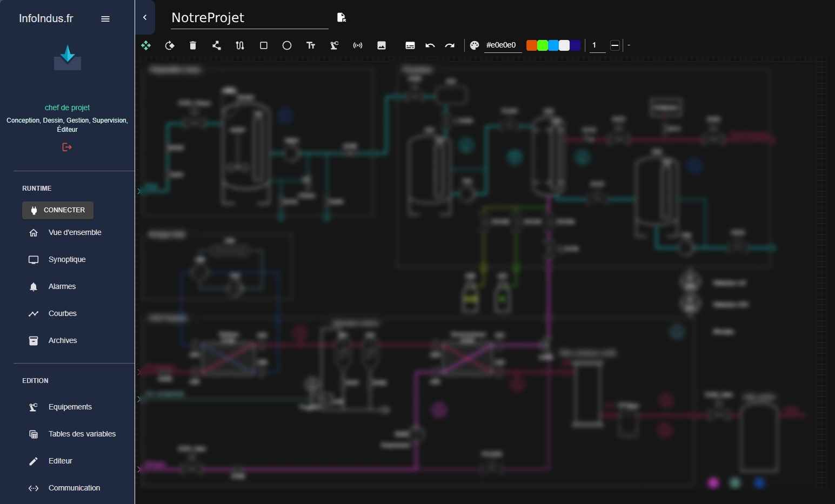Pick the green color swatch
The height and width of the screenshot is (504, 835).
[543, 45]
